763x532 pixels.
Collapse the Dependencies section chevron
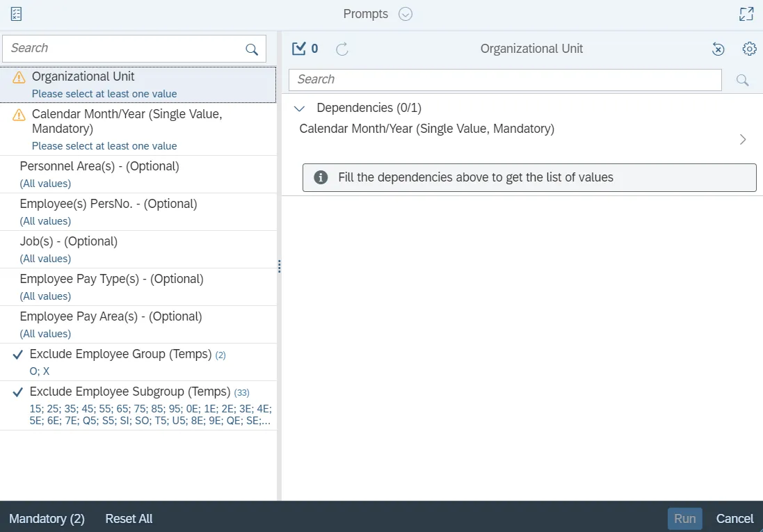tap(300, 108)
